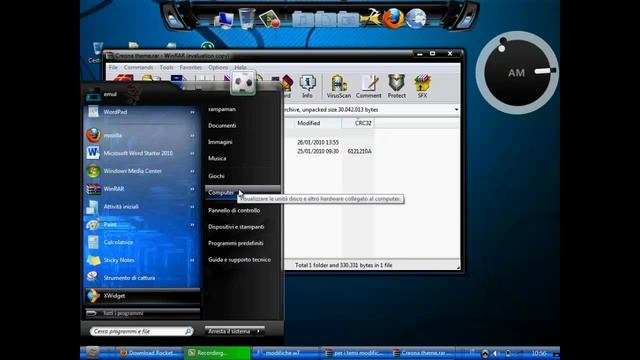This screenshot has height=360, width=640.
Task: Click the middle folder in dock
Action: click(x=325, y=19)
